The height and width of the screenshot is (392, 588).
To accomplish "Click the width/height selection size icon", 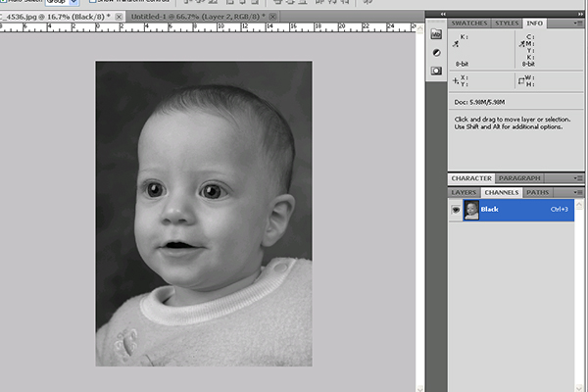I will tap(520, 80).
